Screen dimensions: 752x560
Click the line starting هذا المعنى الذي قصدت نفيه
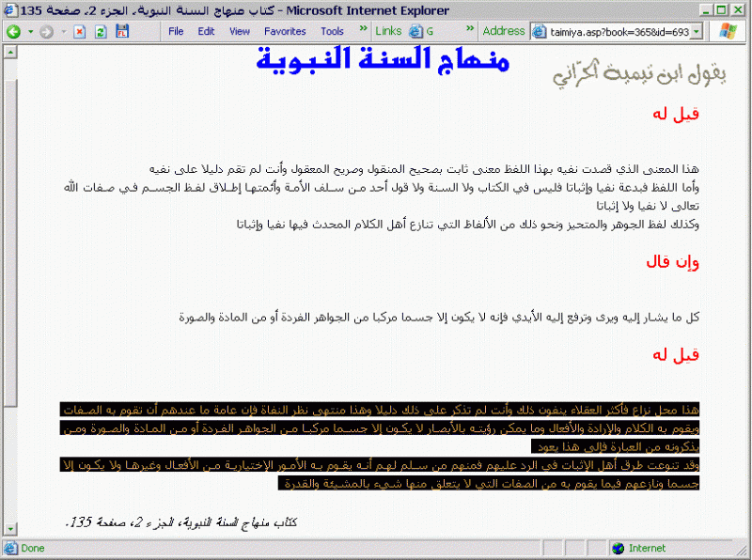point(424,169)
